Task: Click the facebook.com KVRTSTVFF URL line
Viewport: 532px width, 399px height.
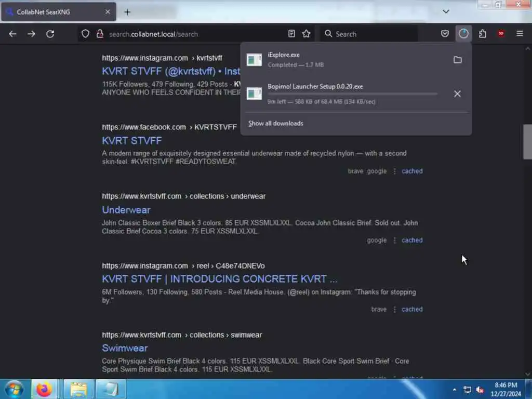Action: click(169, 127)
